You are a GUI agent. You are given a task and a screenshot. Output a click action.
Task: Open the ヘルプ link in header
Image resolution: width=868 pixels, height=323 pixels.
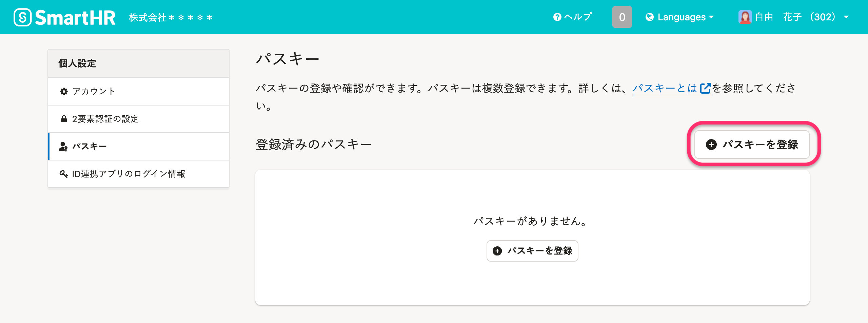[578, 17]
